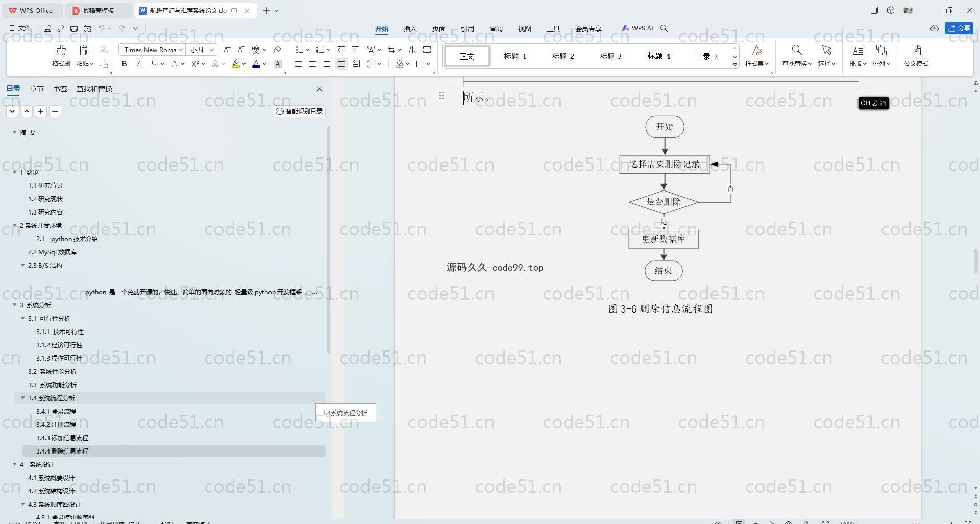The height and width of the screenshot is (524, 980).
Task: Open the 引用 ribbon tab
Action: tap(467, 29)
